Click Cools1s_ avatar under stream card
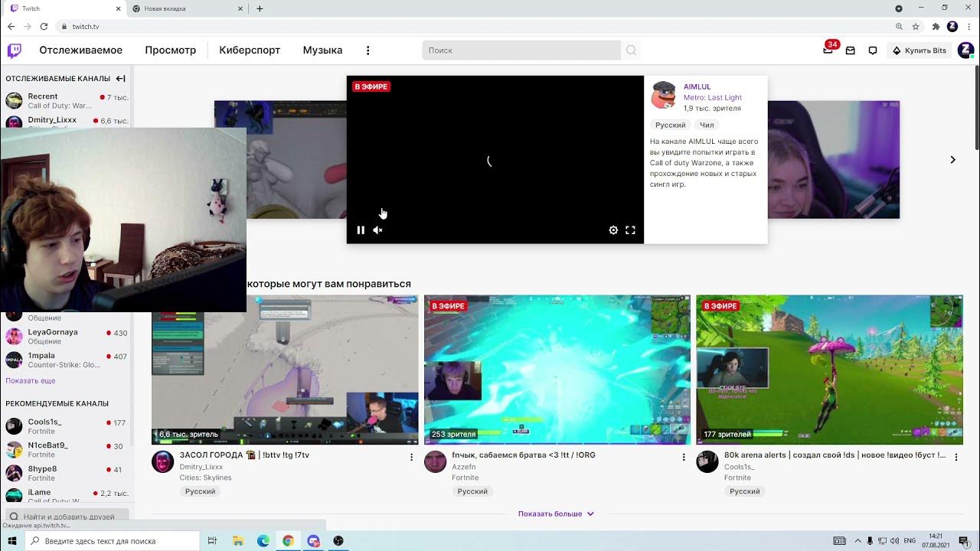The image size is (980, 551). click(707, 461)
